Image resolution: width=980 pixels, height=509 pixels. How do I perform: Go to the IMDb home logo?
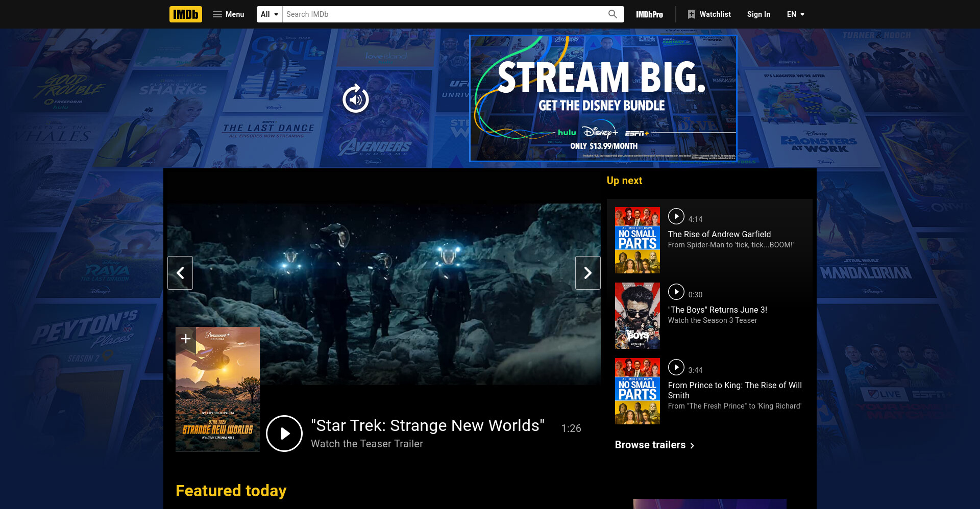tap(185, 14)
